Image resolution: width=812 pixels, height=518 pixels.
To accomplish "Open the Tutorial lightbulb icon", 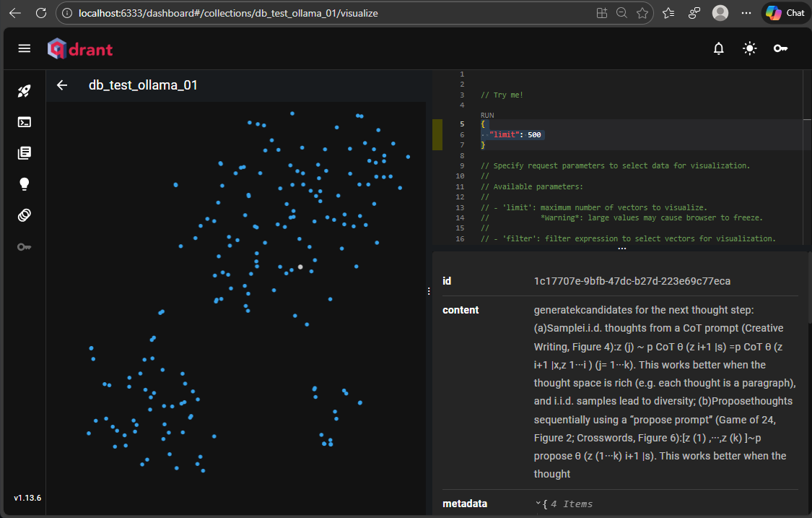I will tap(25, 184).
